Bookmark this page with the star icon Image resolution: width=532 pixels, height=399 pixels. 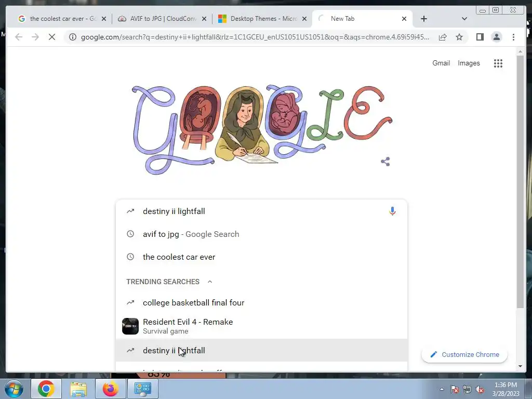459,37
